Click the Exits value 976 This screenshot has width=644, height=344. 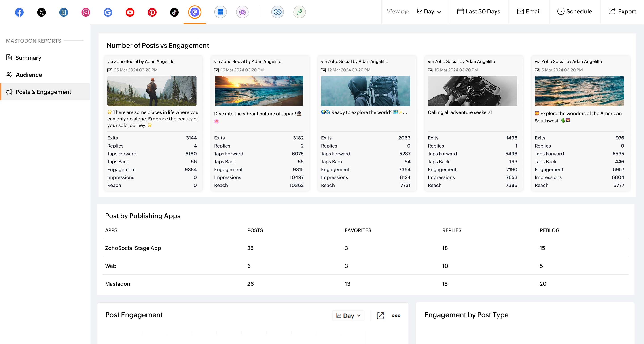click(x=620, y=138)
